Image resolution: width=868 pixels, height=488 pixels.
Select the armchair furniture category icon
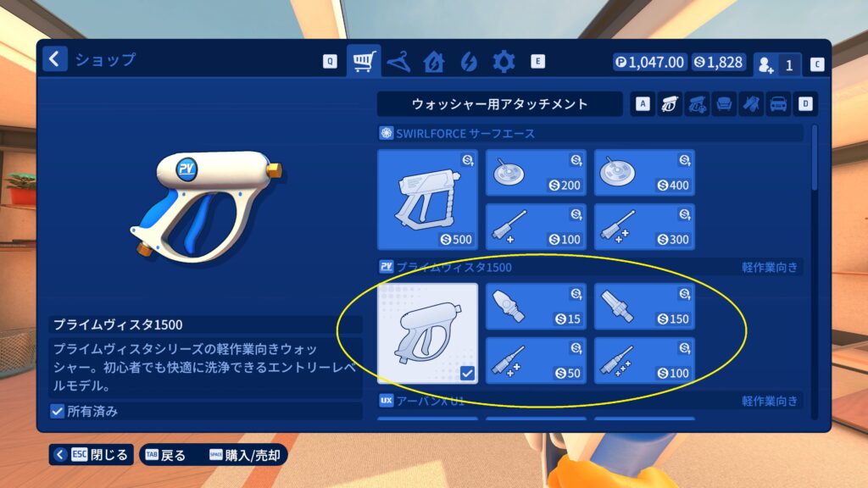click(724, 104)
